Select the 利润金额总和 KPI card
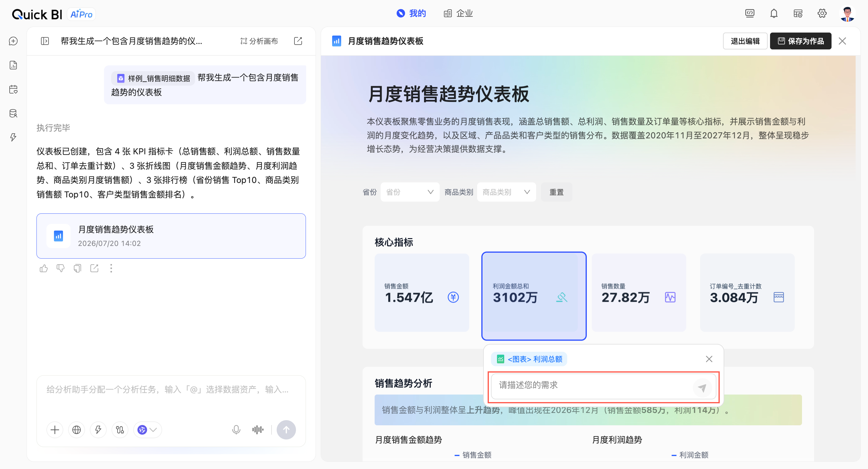Image resolution: width=868 pixels, height=469 pixels. [x=534, y=296]
